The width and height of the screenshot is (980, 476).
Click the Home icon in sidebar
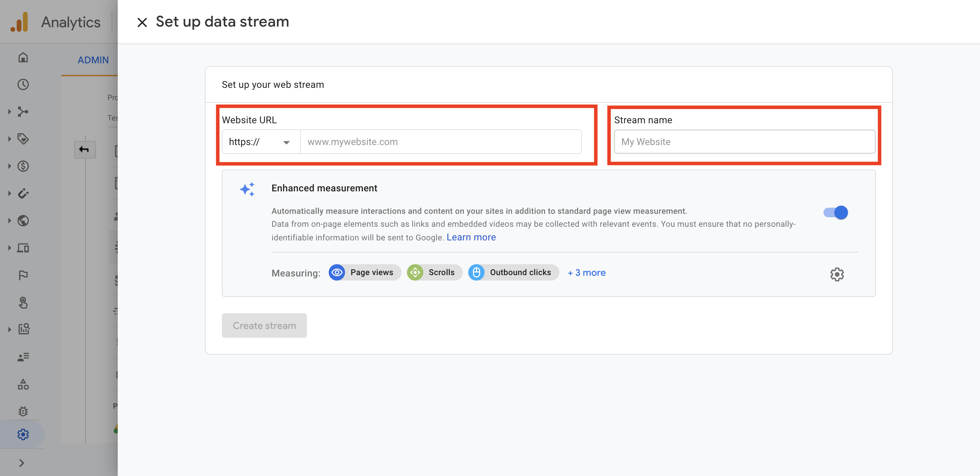(x=23, y=58)
